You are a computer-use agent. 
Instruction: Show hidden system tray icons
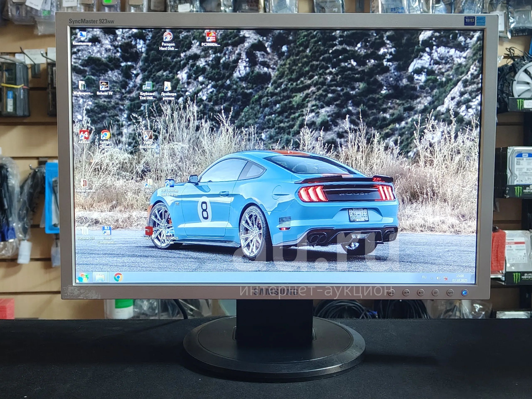click(432, 278)
